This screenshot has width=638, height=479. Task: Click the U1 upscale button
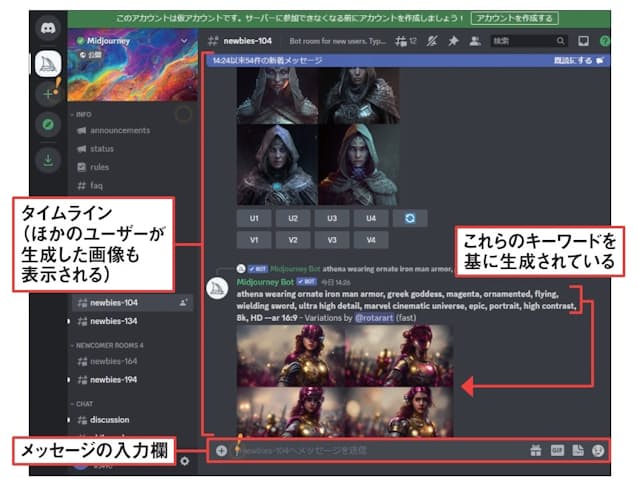254,218
